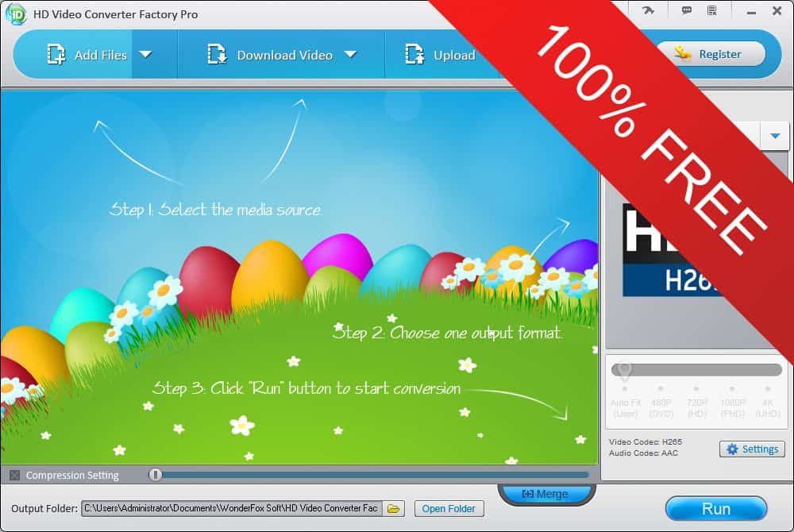Click the Video Codec: H265 text
Viewport: 794px width, 532px height.
click(x=645, y=442)
